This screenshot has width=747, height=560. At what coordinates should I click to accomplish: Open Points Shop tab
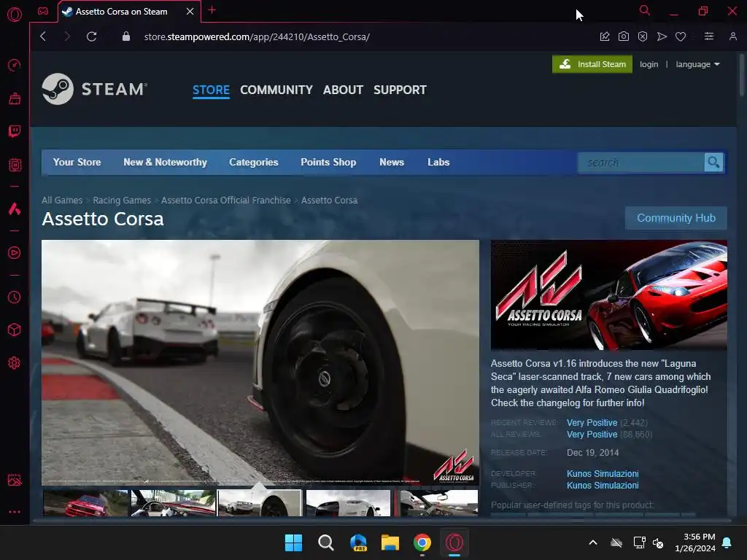click(328, 163)
